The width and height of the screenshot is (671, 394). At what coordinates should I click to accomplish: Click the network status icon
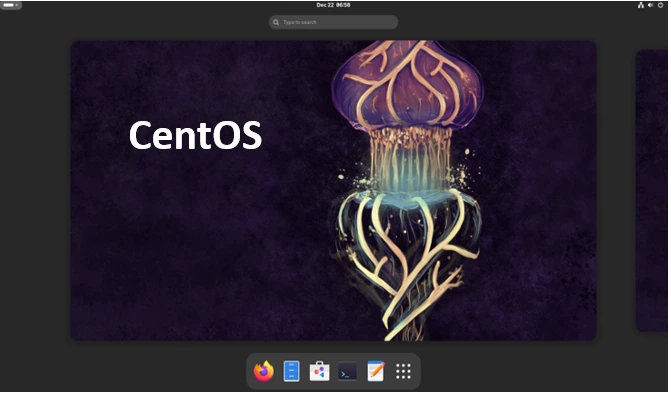click(x=641, y=5)
